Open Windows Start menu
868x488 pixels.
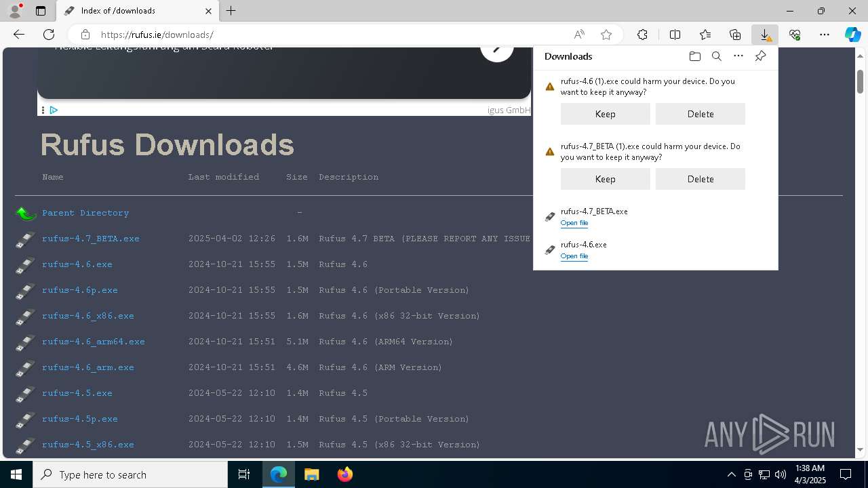pyautogui.click(x=16, y=474)
